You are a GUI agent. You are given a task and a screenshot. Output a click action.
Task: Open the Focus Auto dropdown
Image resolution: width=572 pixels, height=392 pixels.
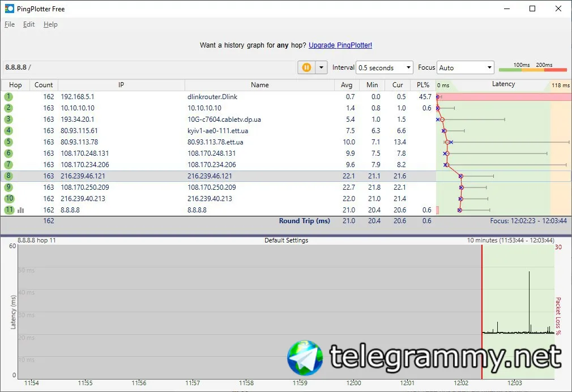click(465, 67)
